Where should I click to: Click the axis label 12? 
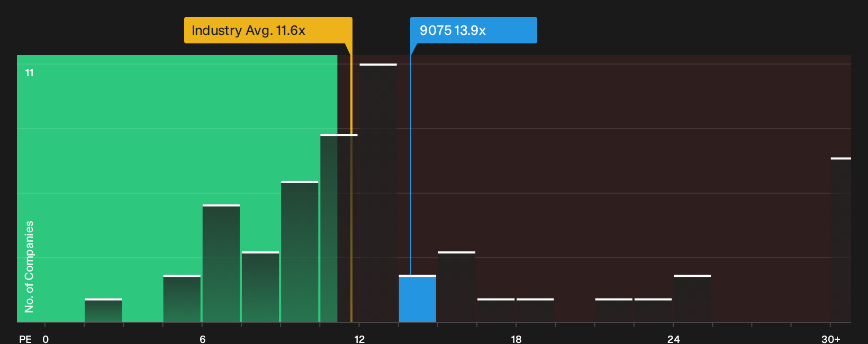(x=359, y=339)
